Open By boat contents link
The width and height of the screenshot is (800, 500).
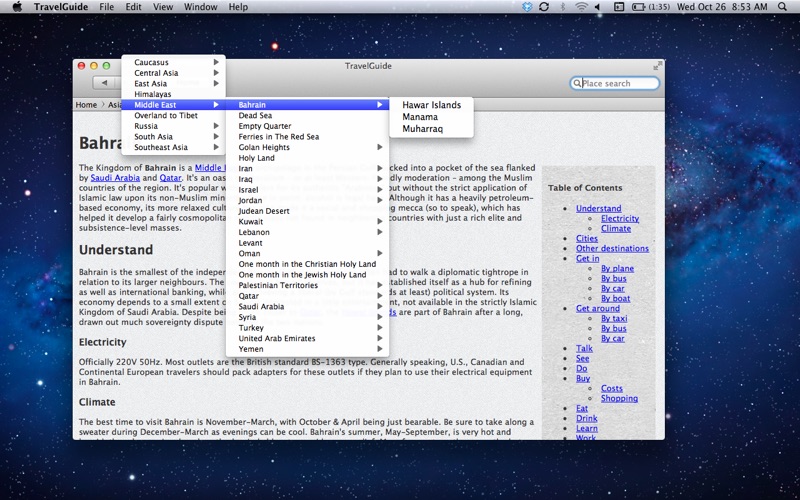[x=615, y=298]
